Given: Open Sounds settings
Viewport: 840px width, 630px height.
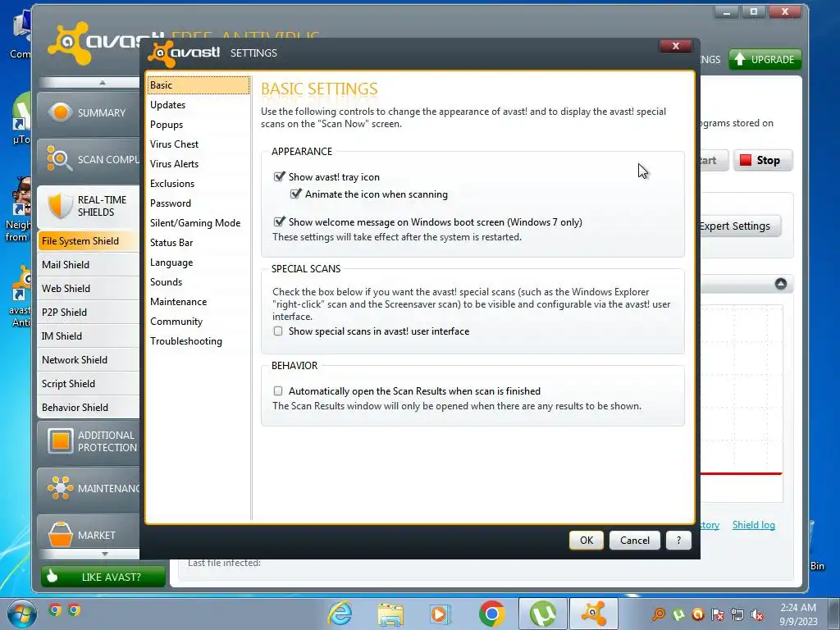Looking at the screenshot, I should coord(199,282).
